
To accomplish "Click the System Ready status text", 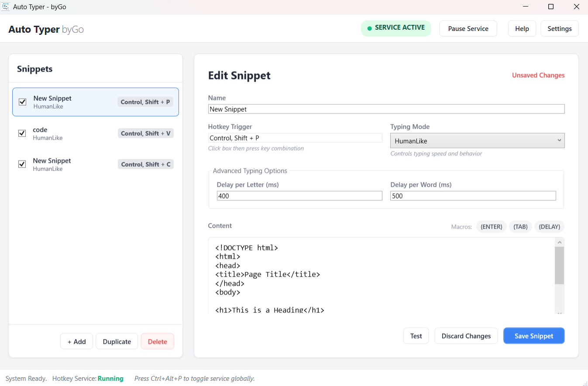I will coord(26,379).
